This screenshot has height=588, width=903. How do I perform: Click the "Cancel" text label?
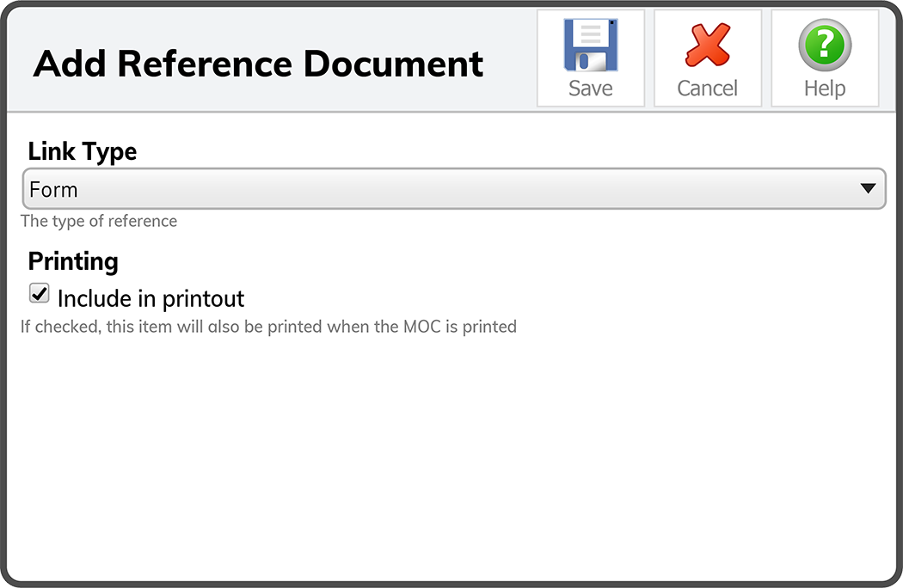coord(707,89)
